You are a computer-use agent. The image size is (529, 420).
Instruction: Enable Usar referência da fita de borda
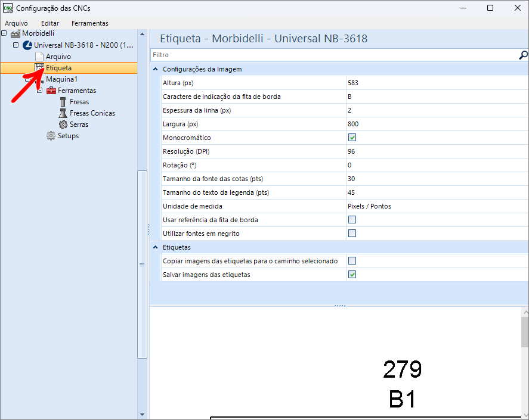pos(352,220)
